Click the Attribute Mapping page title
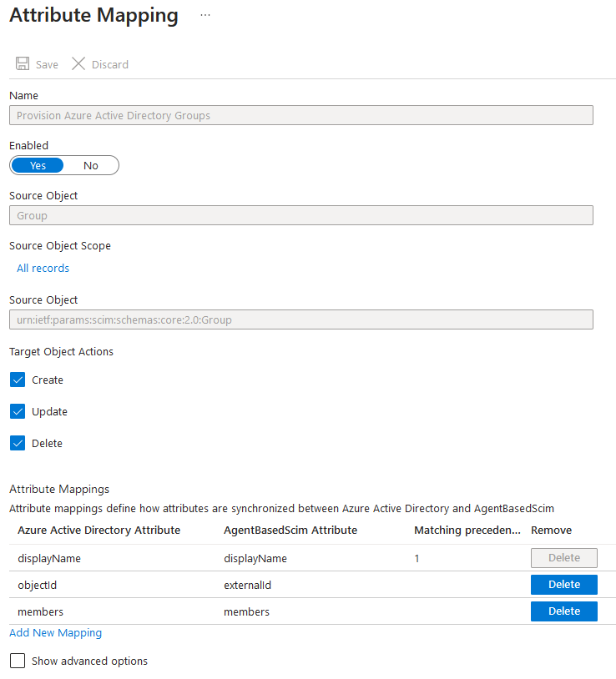Viewport: 616px width, 679px height. point(93,15)
